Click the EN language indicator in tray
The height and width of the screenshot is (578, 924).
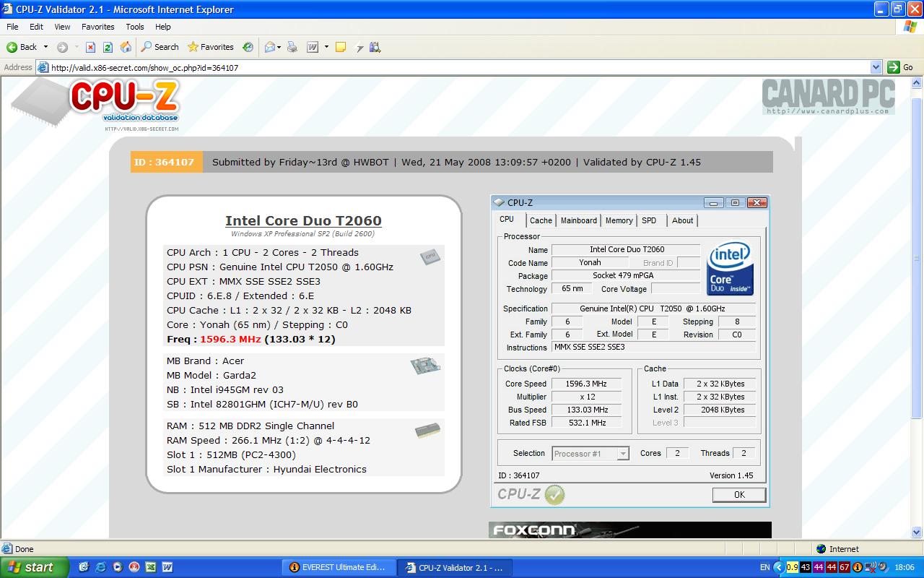(x=764, y=567)
